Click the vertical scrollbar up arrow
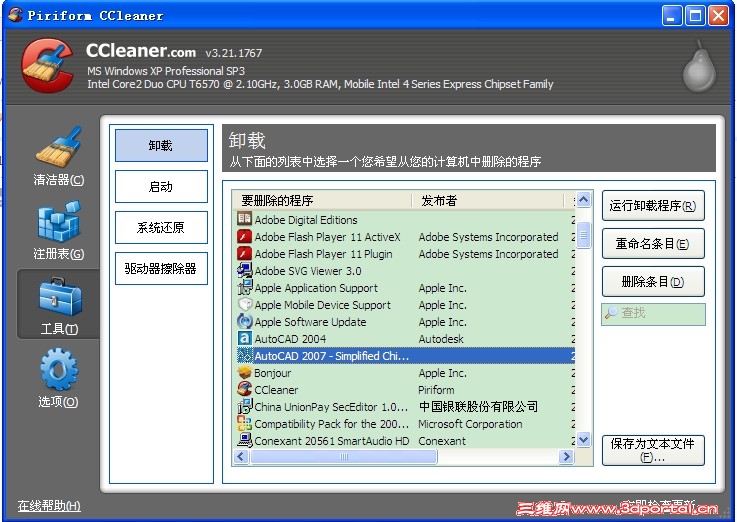 tap(583, 200)
